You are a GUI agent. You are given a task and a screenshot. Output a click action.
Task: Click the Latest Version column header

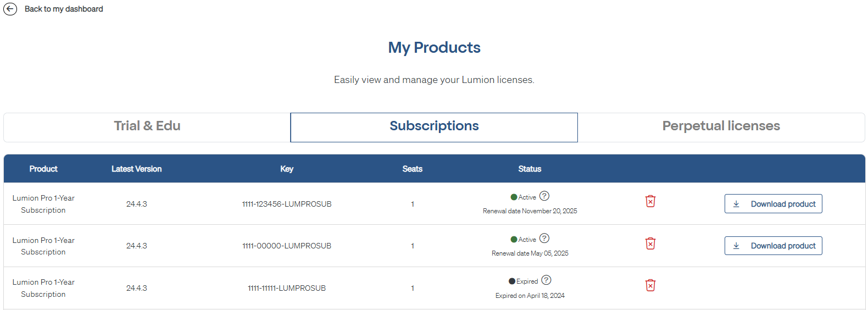(x=136, y=169)
